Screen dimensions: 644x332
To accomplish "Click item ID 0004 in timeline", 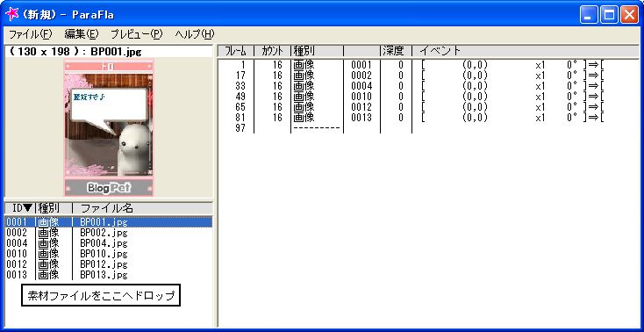I will click(x=361, y=86).
